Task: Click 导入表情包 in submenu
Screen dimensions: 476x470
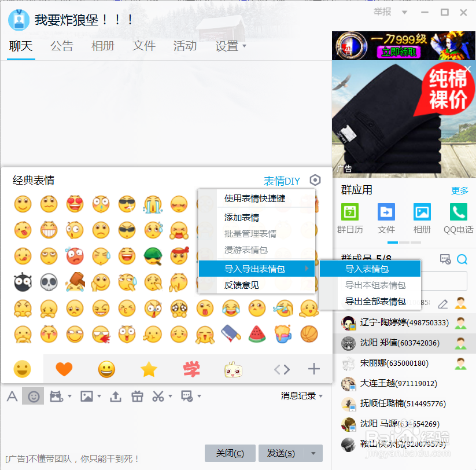Action: click(370, 269)
